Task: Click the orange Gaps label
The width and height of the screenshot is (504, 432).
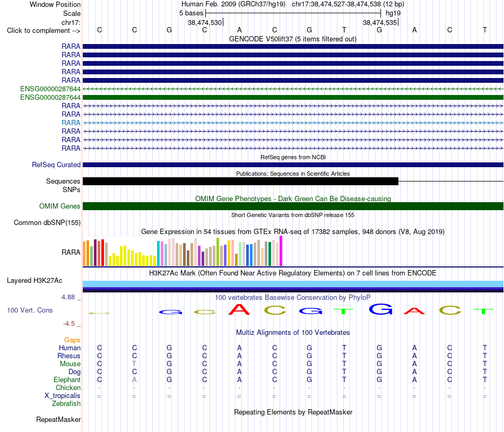Action: [x=72, y=340]
